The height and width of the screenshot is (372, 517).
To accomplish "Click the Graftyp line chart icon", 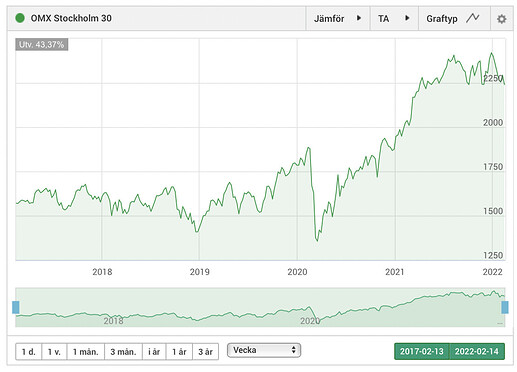I will coord(473,18).
